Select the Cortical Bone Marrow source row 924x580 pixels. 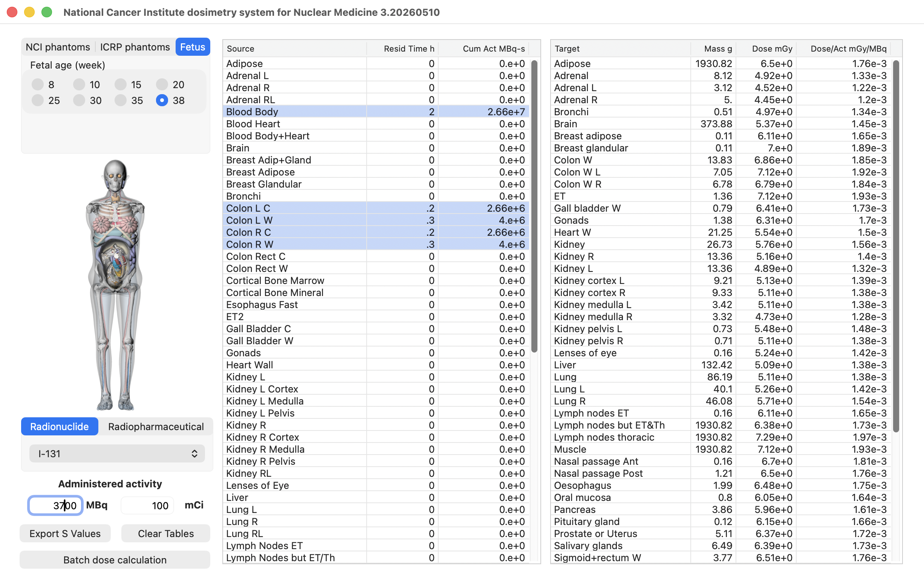(x=376, y=281)
